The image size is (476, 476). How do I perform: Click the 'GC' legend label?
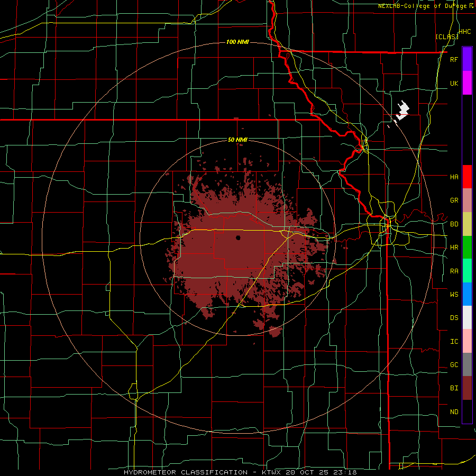[x=454, y=365]
